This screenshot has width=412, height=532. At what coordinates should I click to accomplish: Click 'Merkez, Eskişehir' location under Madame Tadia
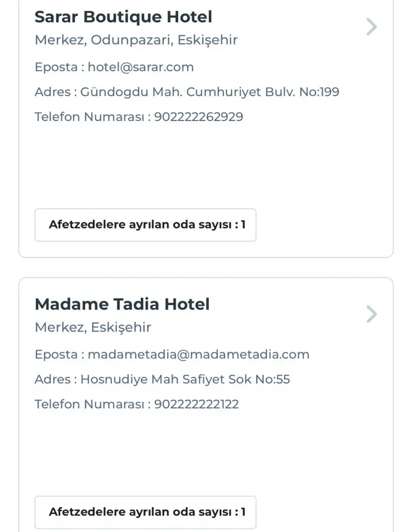93,327
